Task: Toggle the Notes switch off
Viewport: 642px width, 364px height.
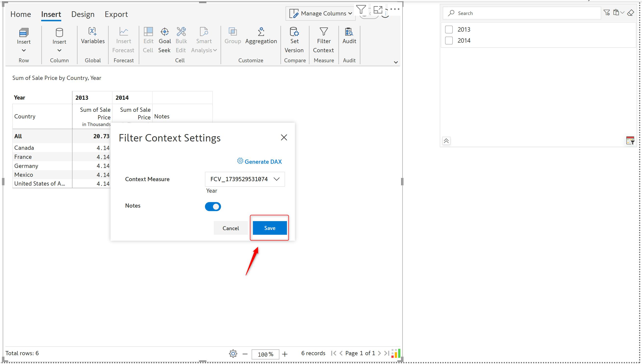Action: [x=213, y=206]
